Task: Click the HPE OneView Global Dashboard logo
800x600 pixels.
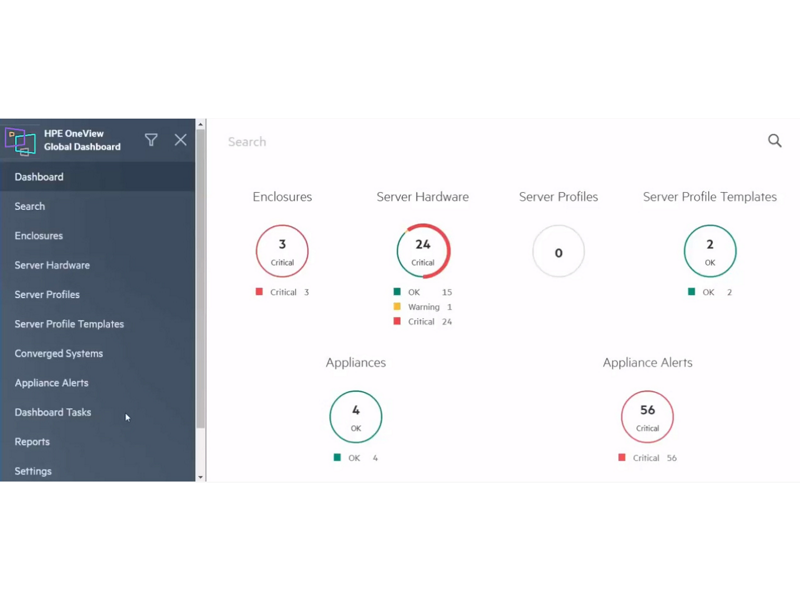Action: coord(20,141)
